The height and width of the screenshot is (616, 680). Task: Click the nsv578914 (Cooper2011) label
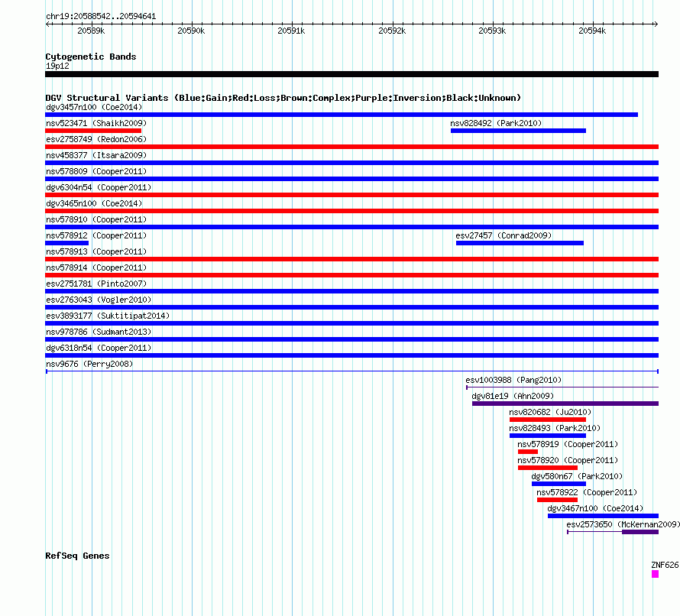[96, 267]
